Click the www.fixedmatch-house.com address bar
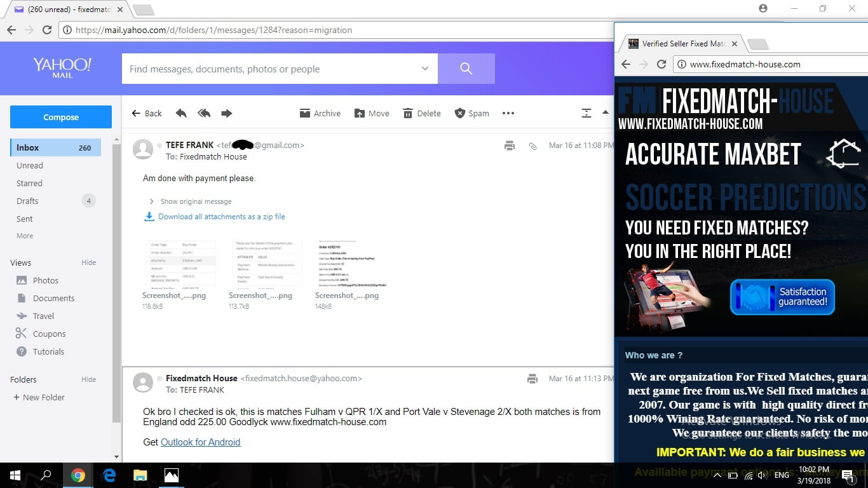 point(770,64)
